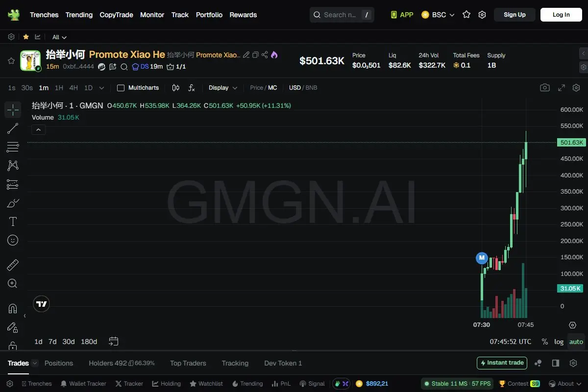588x392 pixels.
Task: Select the Text annotation tool
Action: 13,221
